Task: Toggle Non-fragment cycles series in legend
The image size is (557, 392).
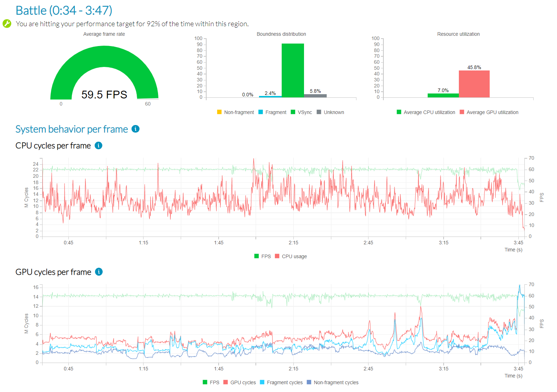Action: coord(333,382)
